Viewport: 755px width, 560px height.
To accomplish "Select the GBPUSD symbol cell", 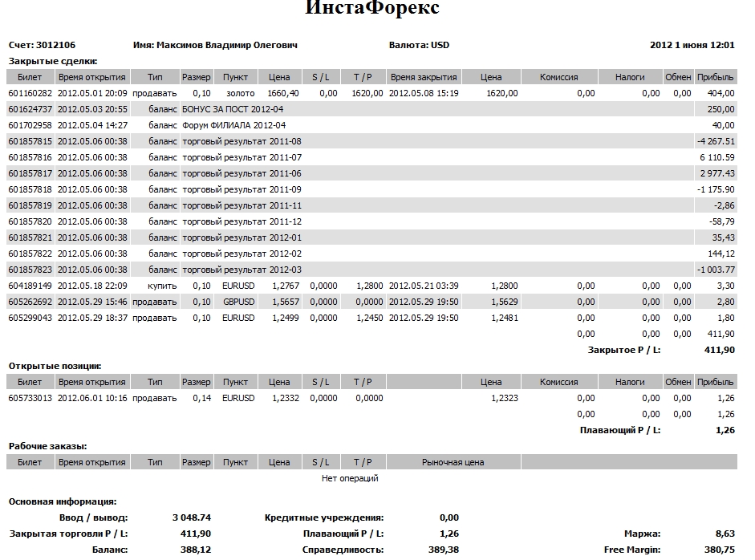I will point(238,302).
